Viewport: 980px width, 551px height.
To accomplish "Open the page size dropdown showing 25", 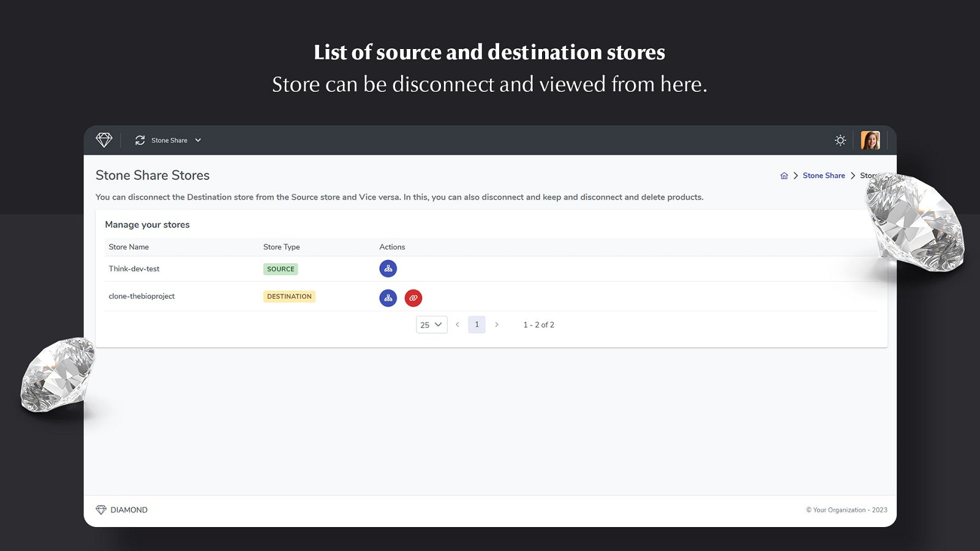I will (x=431, y=324).
